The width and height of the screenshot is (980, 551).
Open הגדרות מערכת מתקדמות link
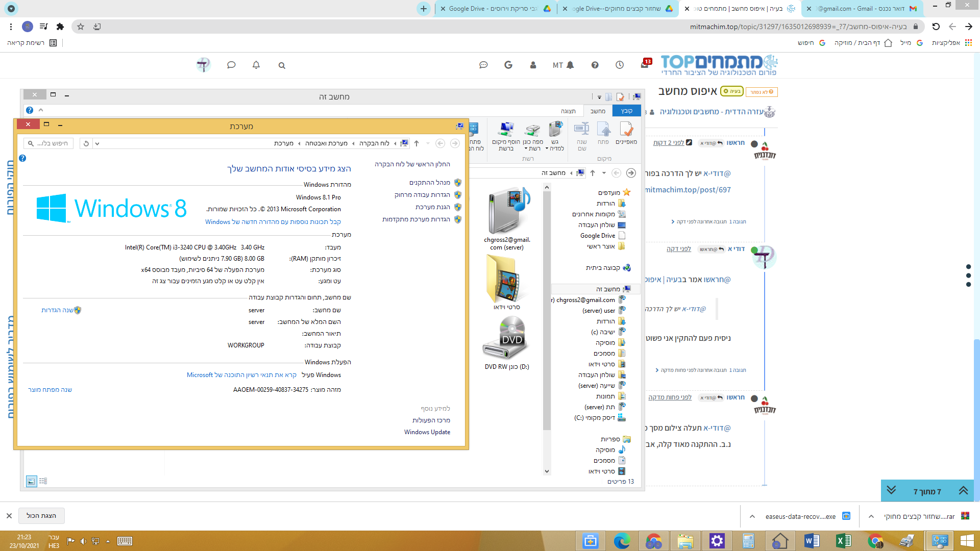(416, 219)
